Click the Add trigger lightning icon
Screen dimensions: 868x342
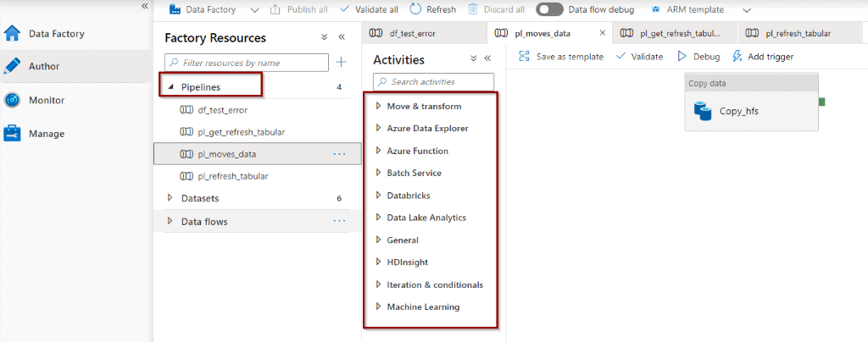point(737,57)
